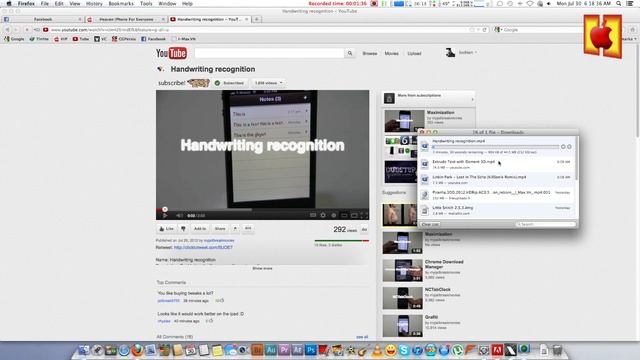Open Skype from the dock
The height and width of the screenshot is (360, 640).
404,350
